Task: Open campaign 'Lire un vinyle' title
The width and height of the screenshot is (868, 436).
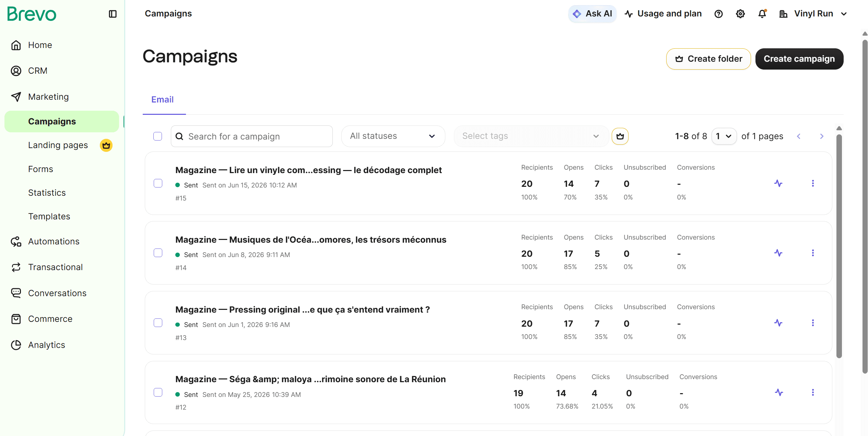Action: click(x=308, y=170)
